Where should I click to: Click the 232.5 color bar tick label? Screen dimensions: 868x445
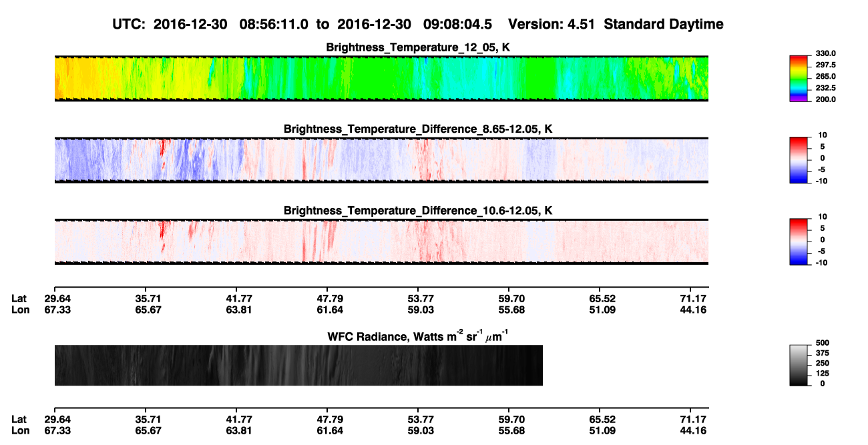click(827, 87)
